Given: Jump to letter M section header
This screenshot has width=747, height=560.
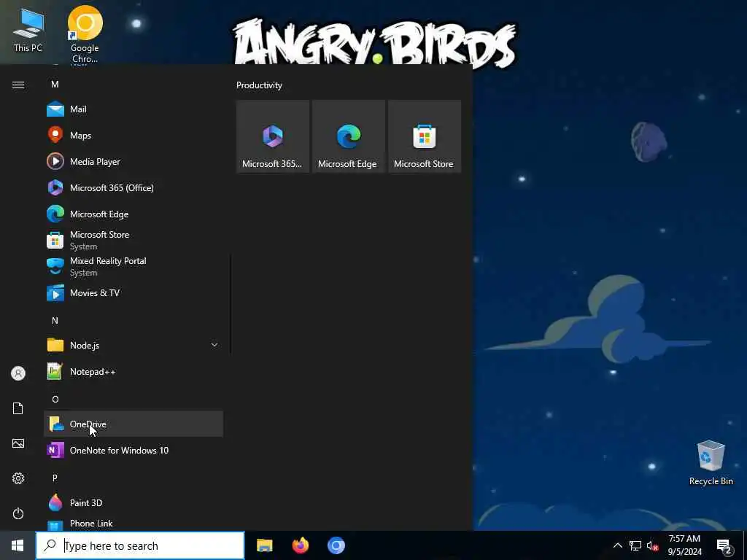Looking at the screenshot, I should click(x=55, y=85).
